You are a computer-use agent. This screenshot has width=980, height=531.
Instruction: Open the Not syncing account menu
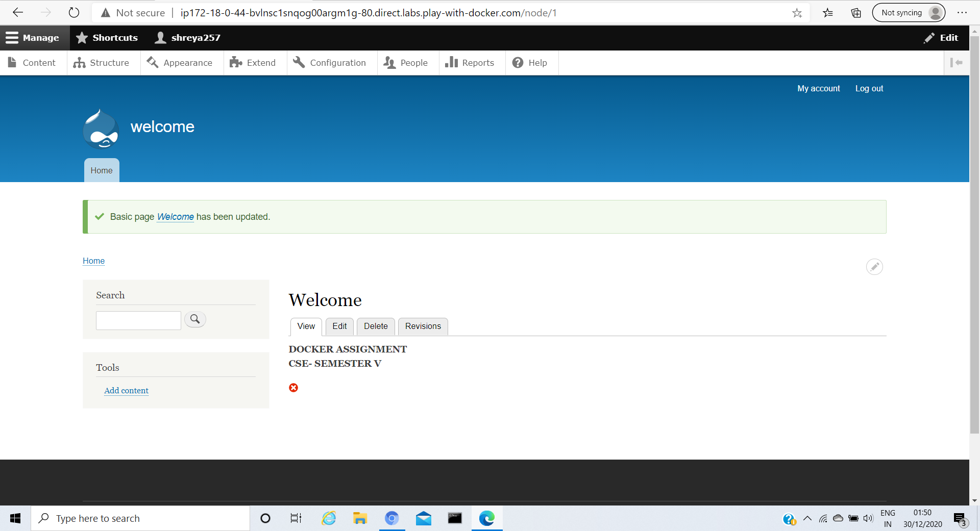tap(909, 12)
